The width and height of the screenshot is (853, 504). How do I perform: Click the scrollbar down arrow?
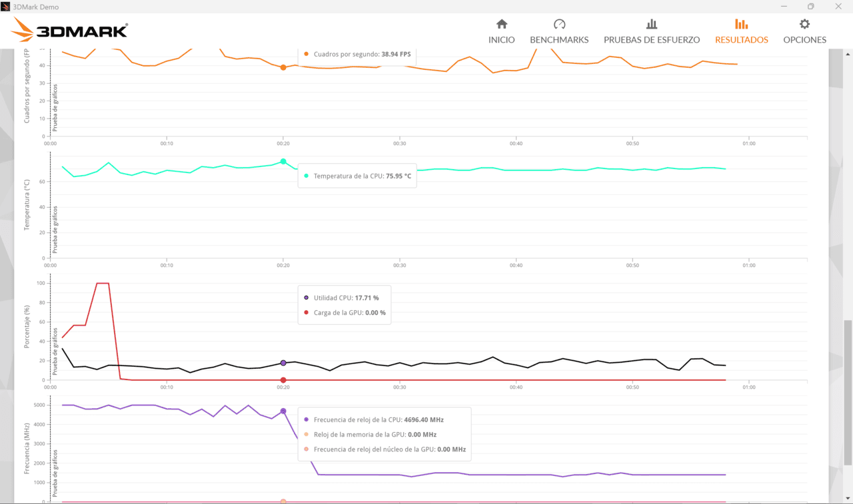[x=848, y=498]
